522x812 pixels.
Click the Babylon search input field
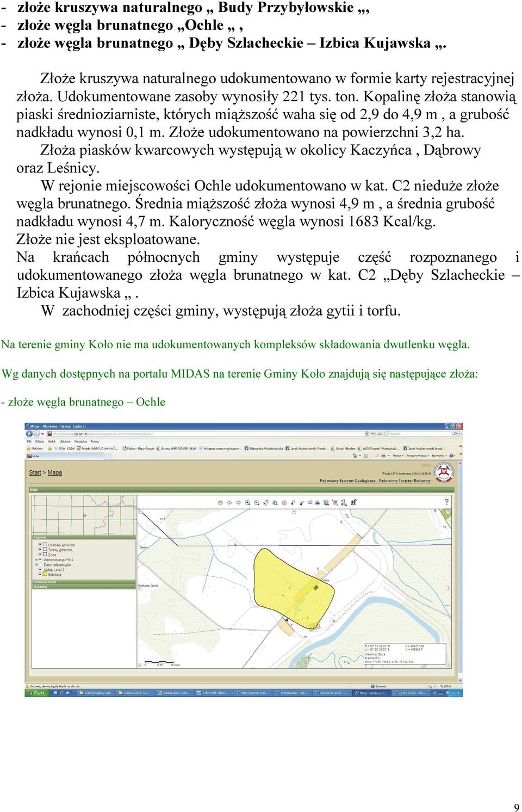(x=418, y=434)
